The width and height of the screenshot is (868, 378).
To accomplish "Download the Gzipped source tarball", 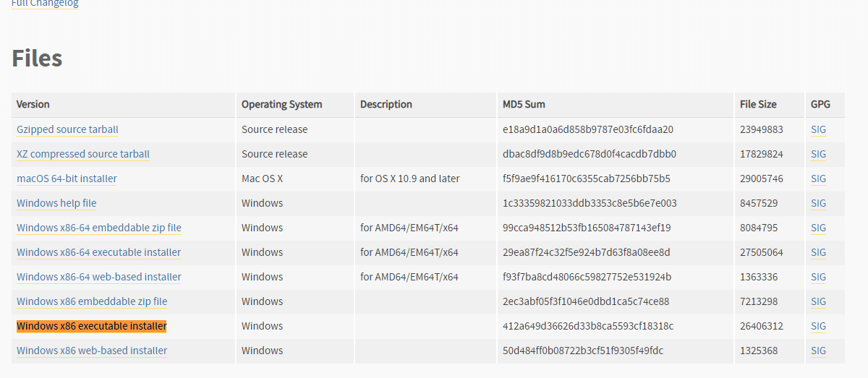I will pos(67,129).
